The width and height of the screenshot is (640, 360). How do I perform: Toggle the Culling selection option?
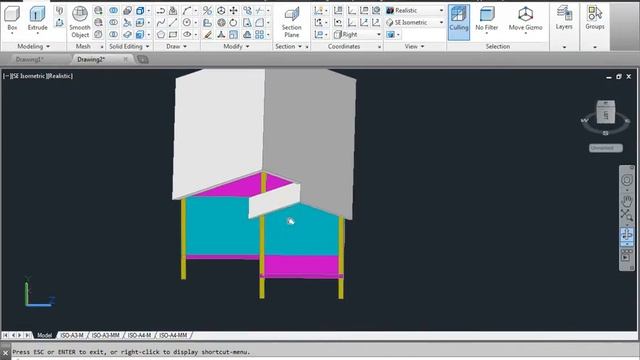(x=459, y=22)
